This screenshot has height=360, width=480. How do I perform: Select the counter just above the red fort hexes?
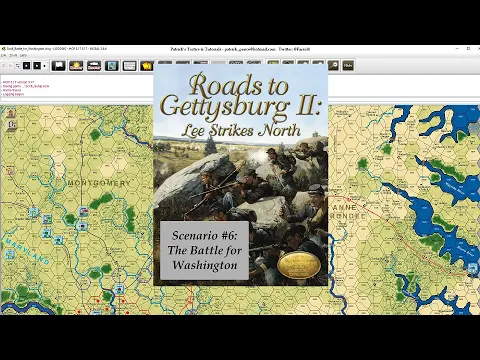coord(119,289)
